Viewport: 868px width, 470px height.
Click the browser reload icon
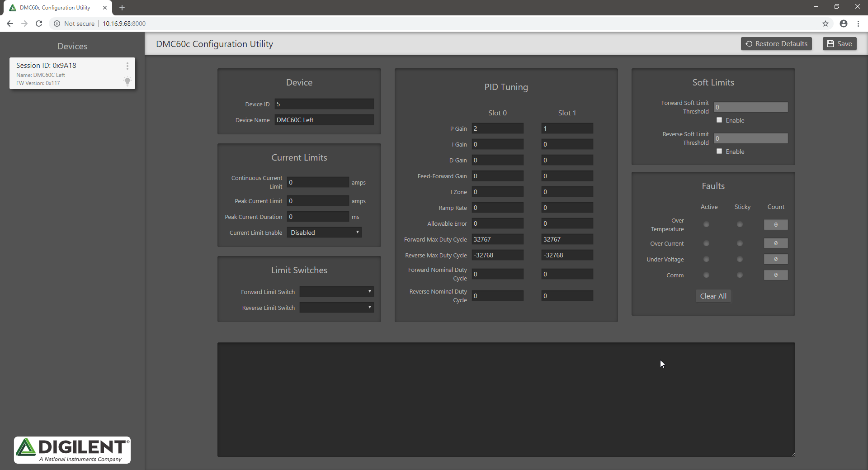pyautogui.click(x=39, y=24)
